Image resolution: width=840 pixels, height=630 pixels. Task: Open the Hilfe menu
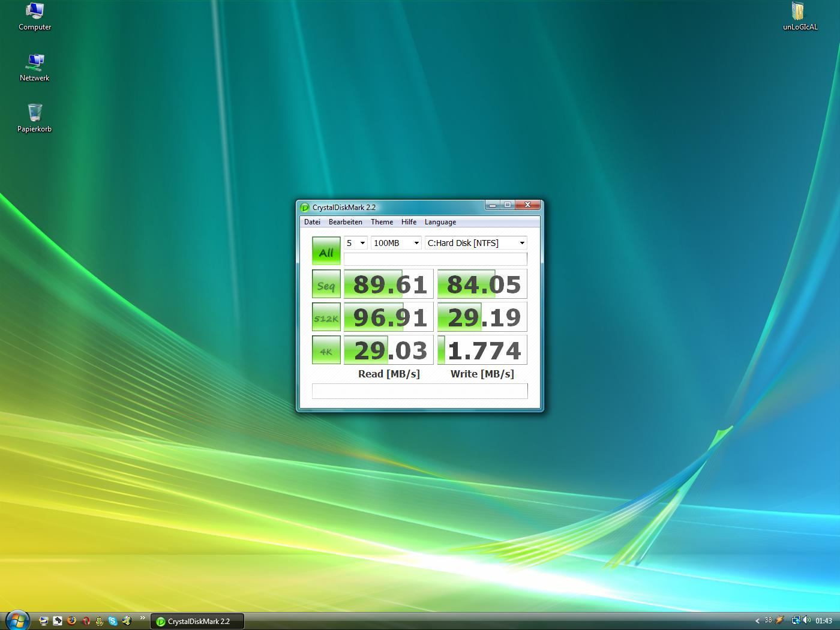[409, 222]
